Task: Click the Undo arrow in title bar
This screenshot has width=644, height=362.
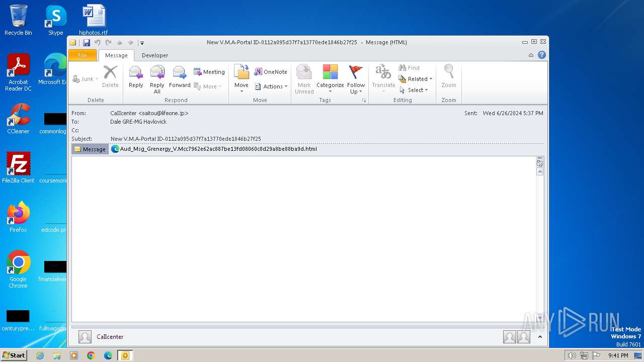Action: click(98, 43)
